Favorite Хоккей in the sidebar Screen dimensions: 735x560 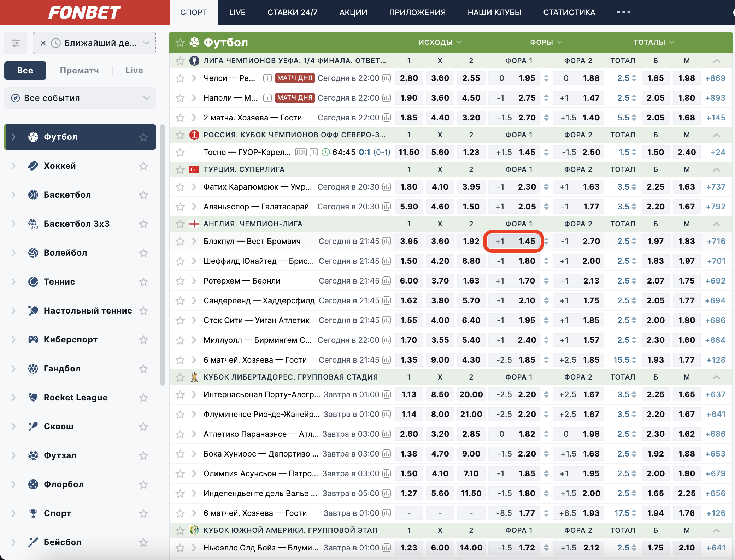pos(143,166)
